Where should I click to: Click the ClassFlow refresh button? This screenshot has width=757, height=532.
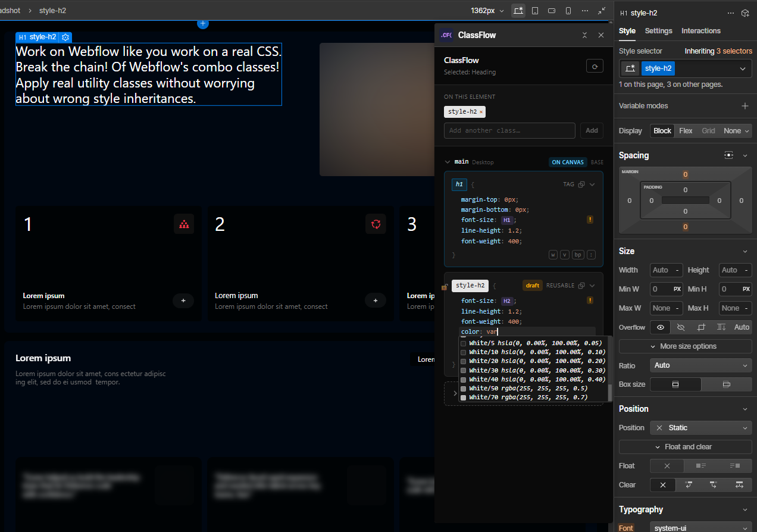(x=595, y=66)
